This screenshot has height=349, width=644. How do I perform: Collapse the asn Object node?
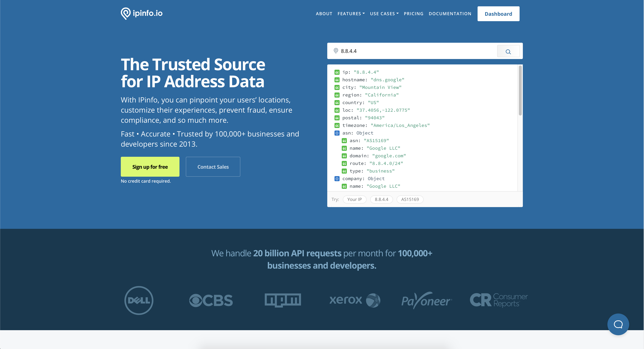click(x=337, y=133)
